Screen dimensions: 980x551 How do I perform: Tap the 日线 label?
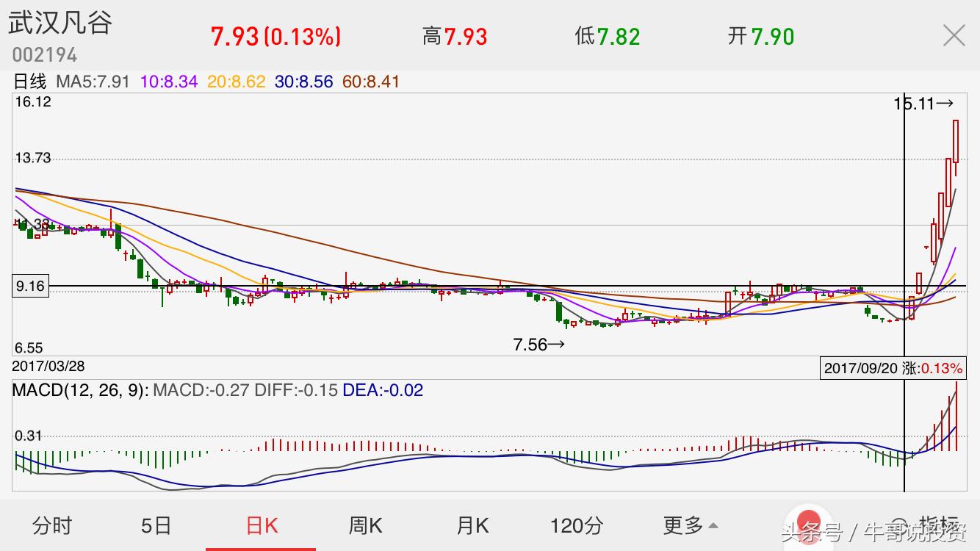(30, 82)
